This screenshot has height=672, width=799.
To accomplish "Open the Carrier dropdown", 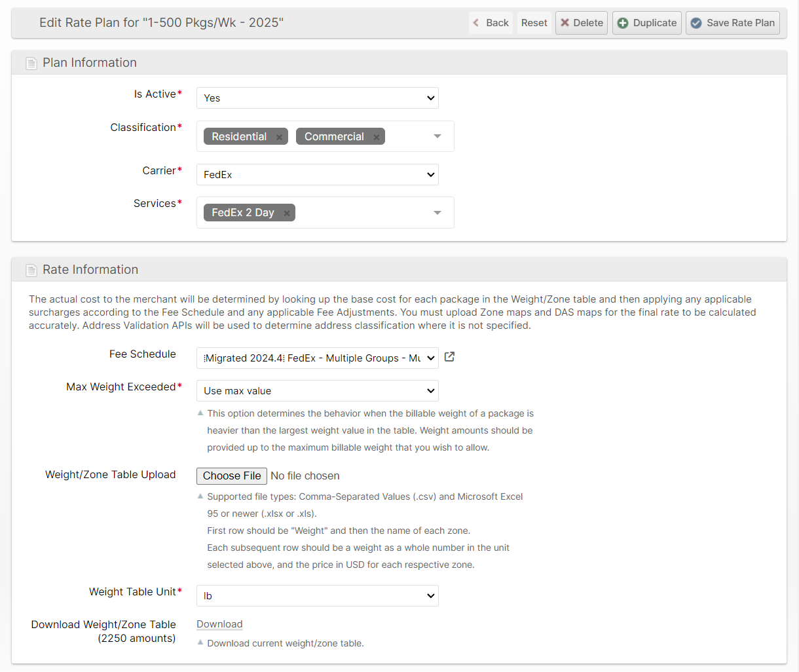I will point(317,175).
